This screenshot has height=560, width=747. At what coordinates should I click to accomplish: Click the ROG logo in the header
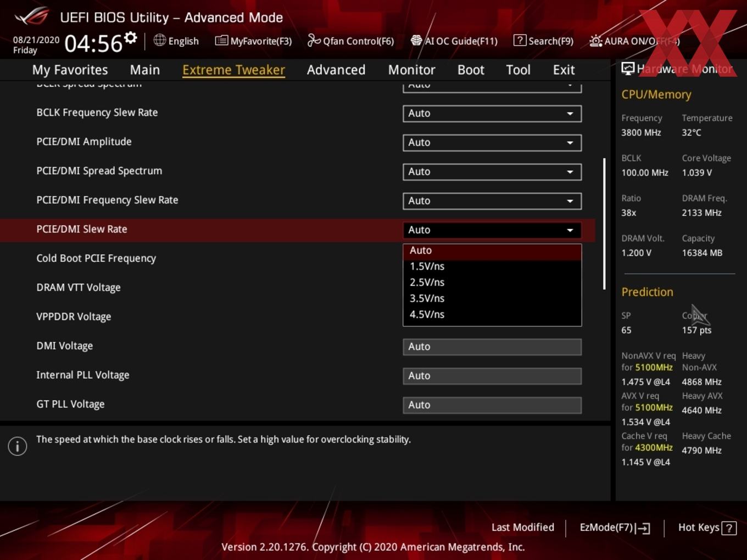tap(32, 16)
